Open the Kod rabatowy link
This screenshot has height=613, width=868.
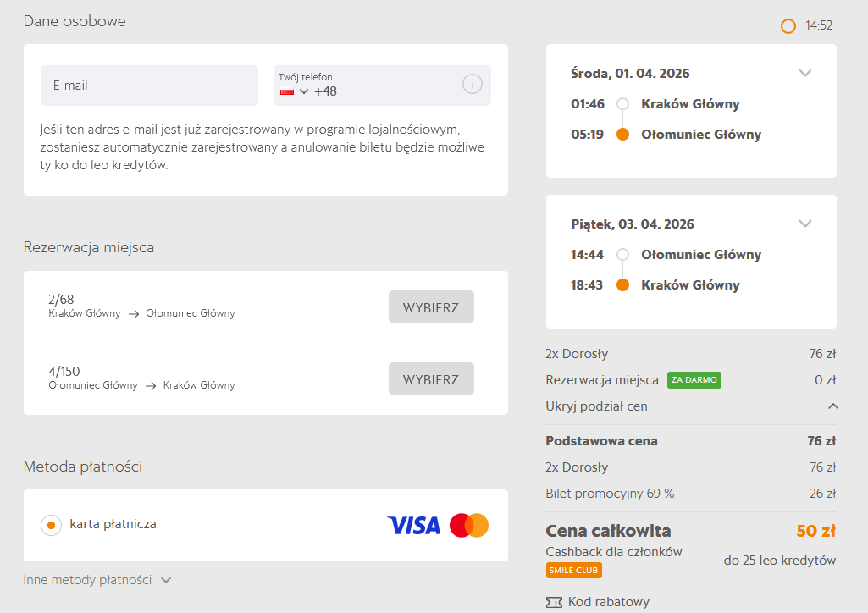pos(608,602)
